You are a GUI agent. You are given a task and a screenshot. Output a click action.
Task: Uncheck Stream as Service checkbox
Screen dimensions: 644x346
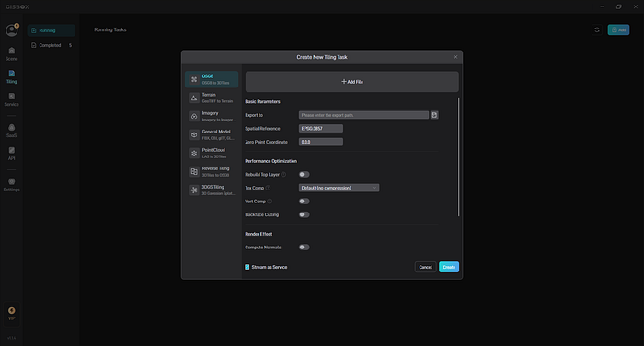[247, 267]
